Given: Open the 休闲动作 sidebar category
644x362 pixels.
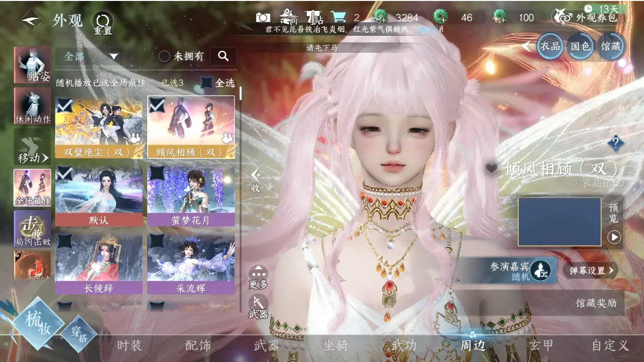Looking at the screenshot, I should [32, 106].
